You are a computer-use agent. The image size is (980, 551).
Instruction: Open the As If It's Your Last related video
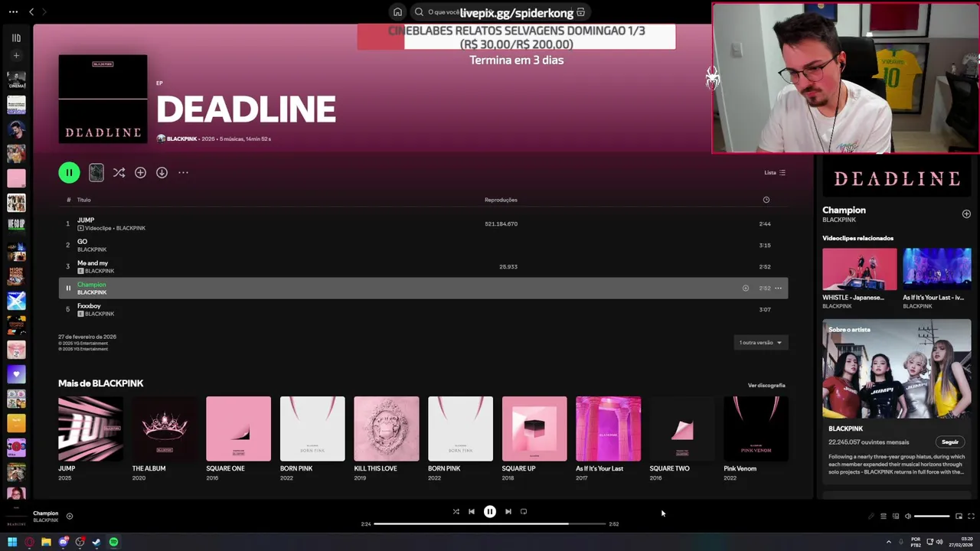tap(936, 279)
